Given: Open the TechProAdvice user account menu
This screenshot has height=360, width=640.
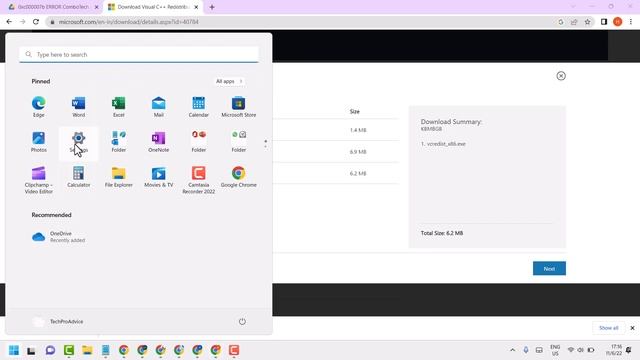Looking at the screenshot, I should click(58, 322).
